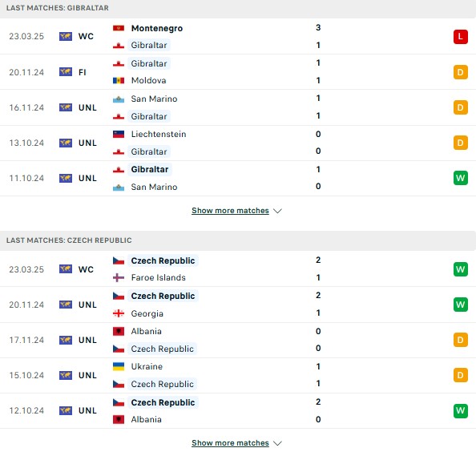Click the Liechtenstein flag icon

[119, 134]
